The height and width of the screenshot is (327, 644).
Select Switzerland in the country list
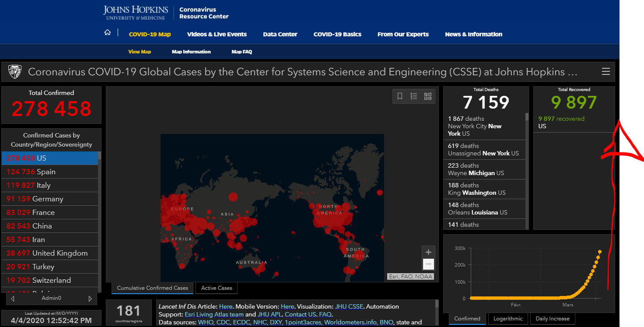[49, 280]
